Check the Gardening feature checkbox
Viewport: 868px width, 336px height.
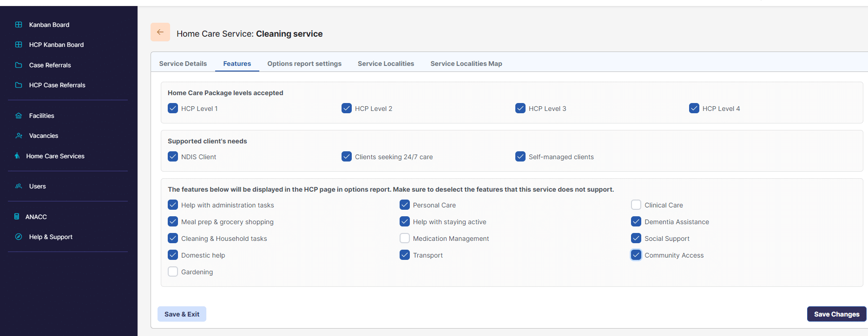tap(173, 272)
